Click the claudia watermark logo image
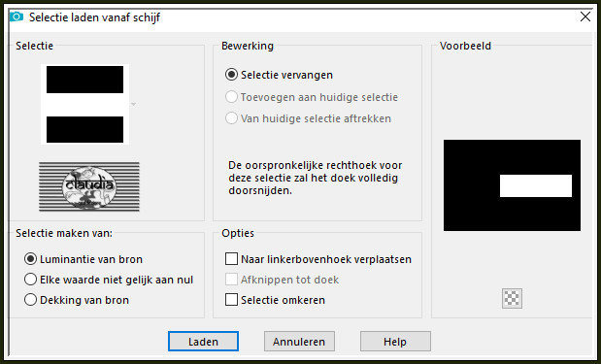Image resolution: width=601 pixels, height=364 pixels. coord(89,186)
